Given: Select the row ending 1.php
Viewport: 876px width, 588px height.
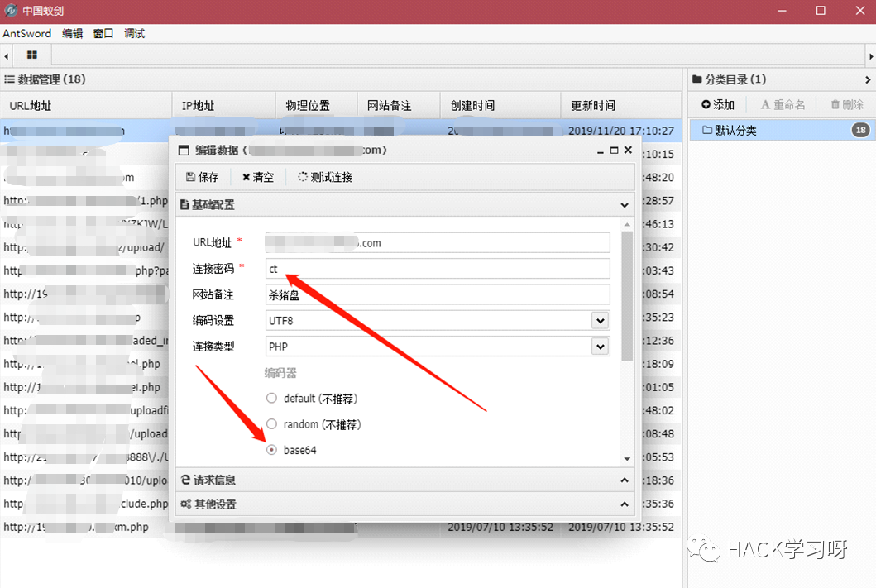Looking at the screenshot, I should tap(85, 200).
